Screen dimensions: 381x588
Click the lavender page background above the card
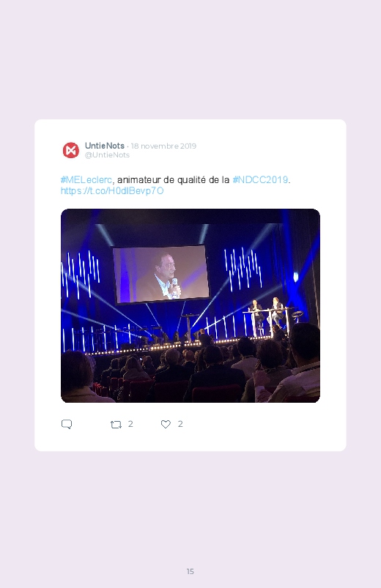coord(190,60)
